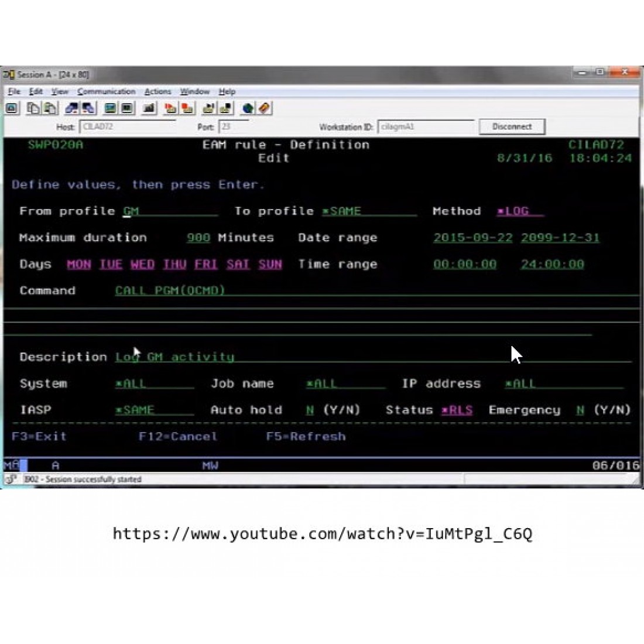Open the Help menu
This screenshot has width=644, height=644.
pos(227,91)
